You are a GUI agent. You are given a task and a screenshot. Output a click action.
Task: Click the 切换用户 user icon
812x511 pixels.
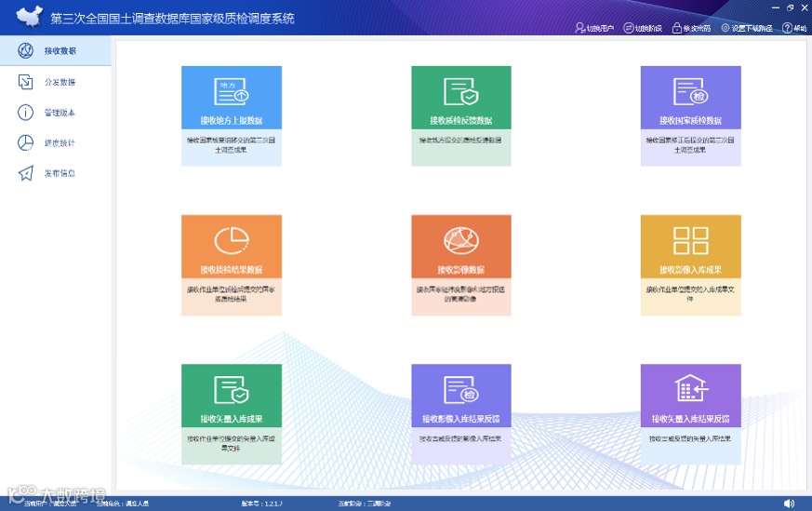coord(580,28)
